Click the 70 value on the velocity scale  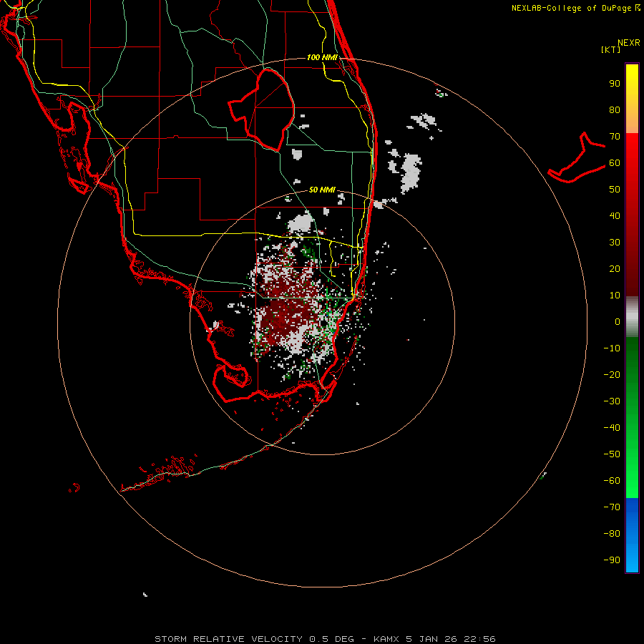tap(615, 137)
